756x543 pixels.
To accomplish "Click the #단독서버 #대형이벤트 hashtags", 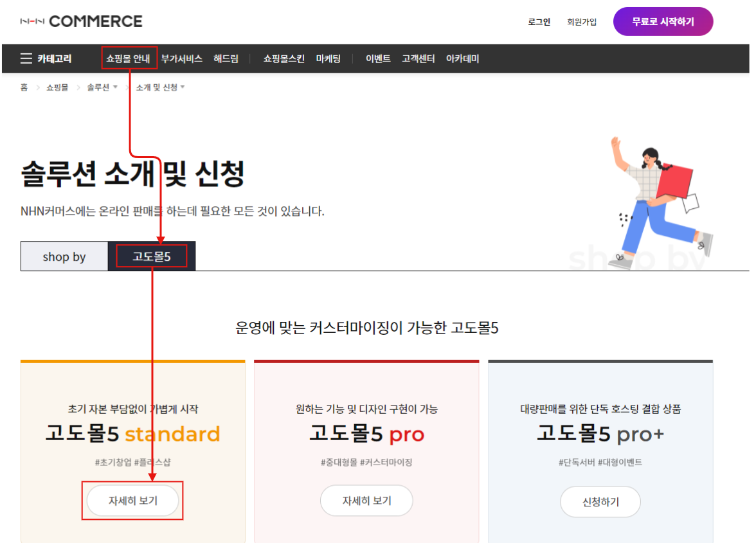I will tap(600, 462).
